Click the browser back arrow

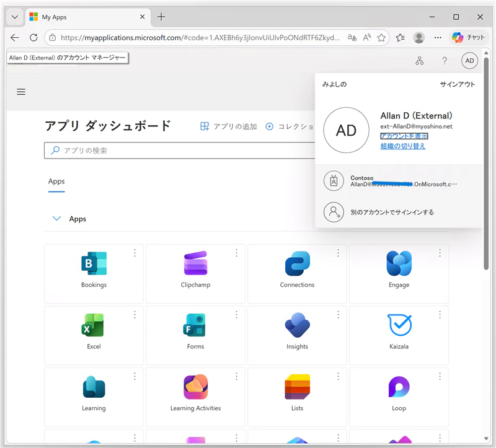click(15, 38)
